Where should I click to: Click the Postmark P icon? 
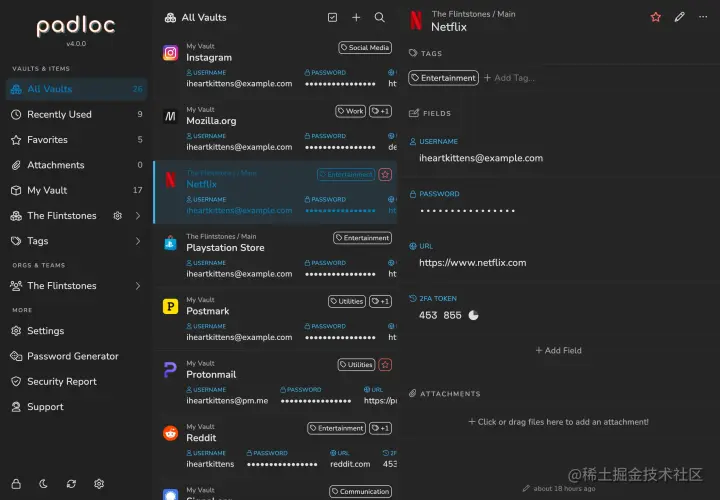[170, 306]
